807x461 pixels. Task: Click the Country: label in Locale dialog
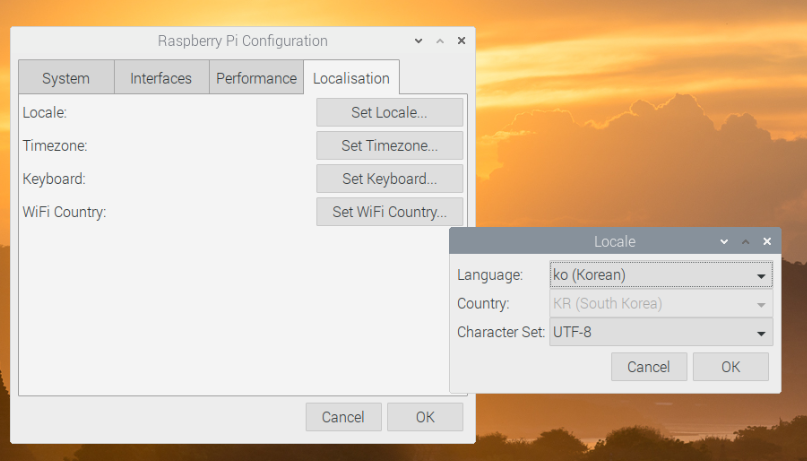click(x=483, y=304)
